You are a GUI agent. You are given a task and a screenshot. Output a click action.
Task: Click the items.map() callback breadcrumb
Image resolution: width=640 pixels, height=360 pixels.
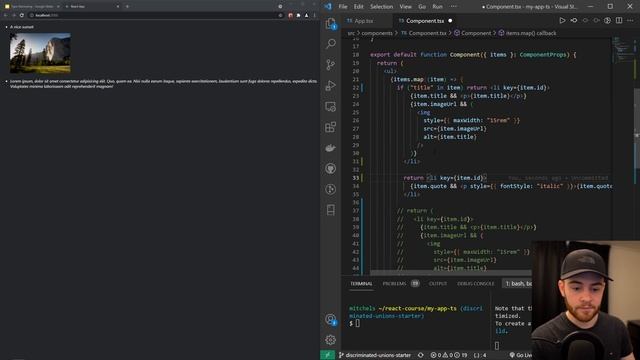point(527,33)
